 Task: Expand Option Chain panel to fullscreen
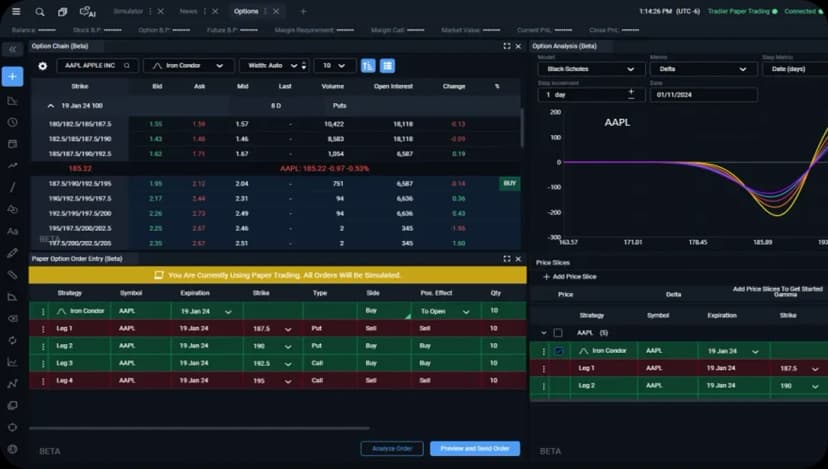[x=507, y=46]
